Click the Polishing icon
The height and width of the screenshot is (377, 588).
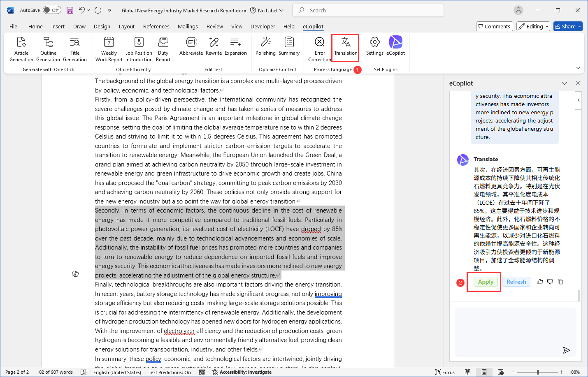265,42
